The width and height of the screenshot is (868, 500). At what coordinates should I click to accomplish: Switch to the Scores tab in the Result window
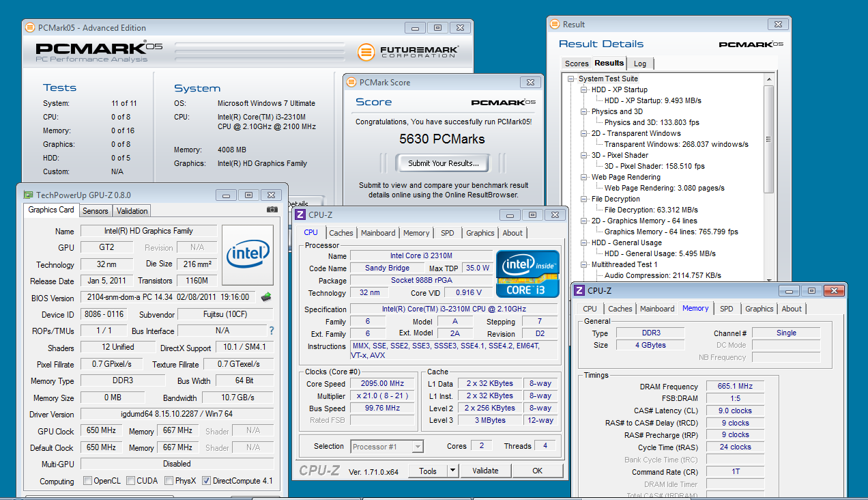pyautogui.click(x=577, y=64)
